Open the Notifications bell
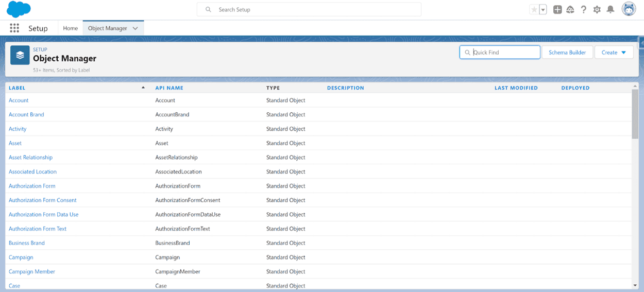Screen dimensions: 644x292 (x=611, y=9)
